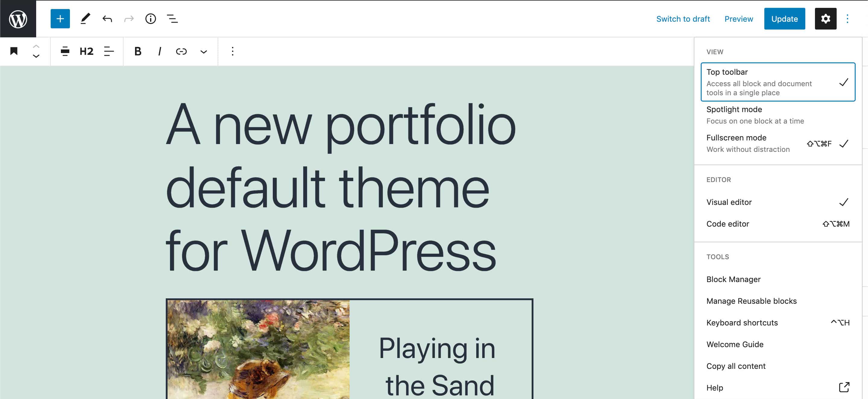868x399 pixels.
Task: Click the painting thumbnail in content
Action: pos(259,349)
